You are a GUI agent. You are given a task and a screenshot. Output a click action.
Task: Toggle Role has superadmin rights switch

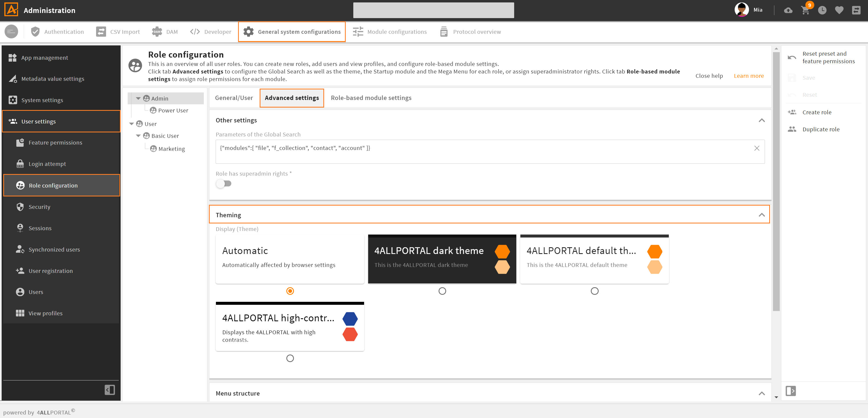click(224, 183)
